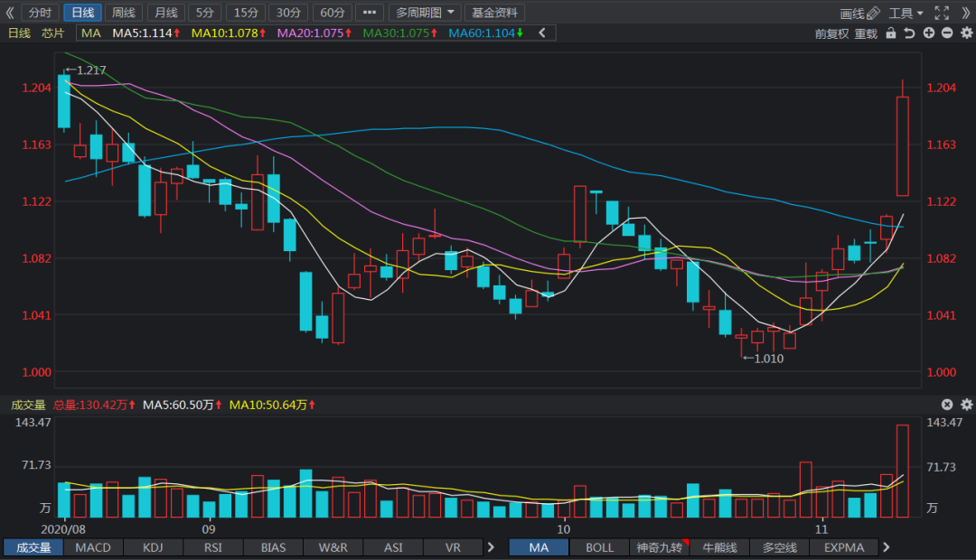Select the VR indicator tab

click(453, 547)
